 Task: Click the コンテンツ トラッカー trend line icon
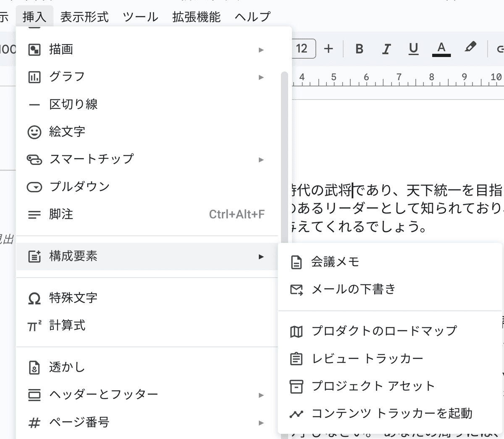297,414
